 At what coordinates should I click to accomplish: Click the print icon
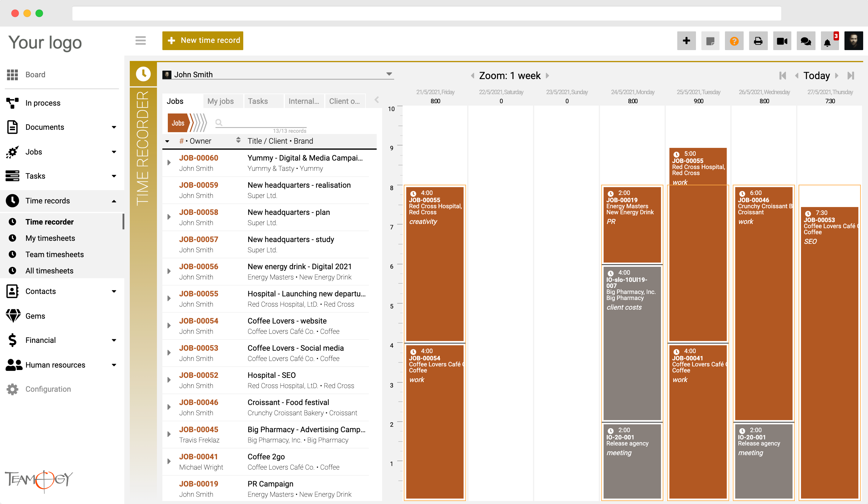pos(758,41)
